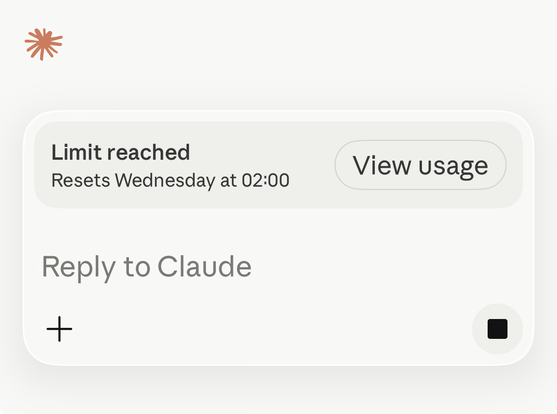Halt generation using the round stop button

(497, 329)
